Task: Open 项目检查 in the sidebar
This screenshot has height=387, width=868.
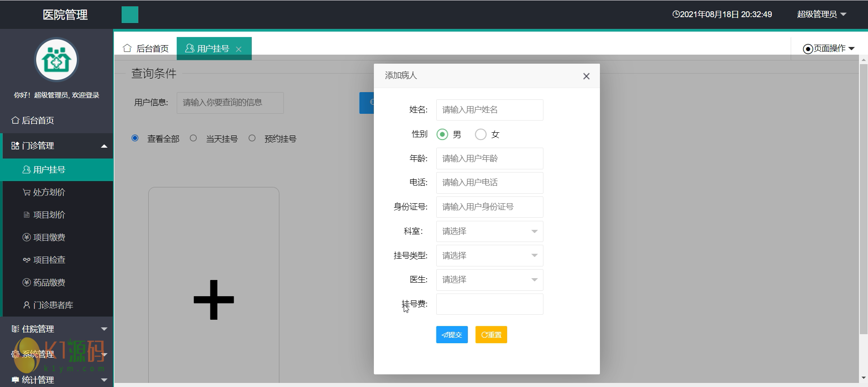Action: click(49, 260)
